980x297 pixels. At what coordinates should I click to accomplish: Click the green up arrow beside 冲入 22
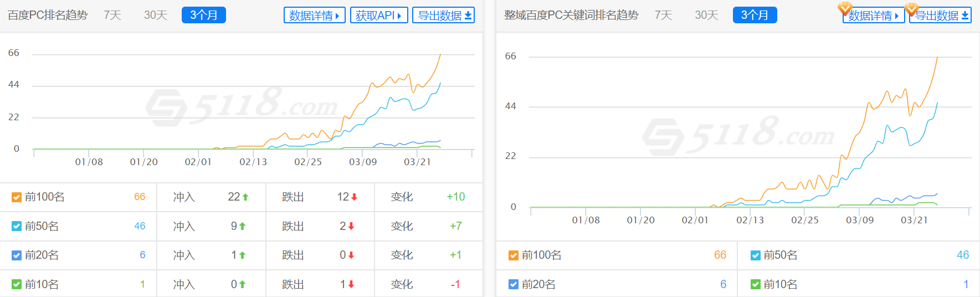click(x=245, y=197)
